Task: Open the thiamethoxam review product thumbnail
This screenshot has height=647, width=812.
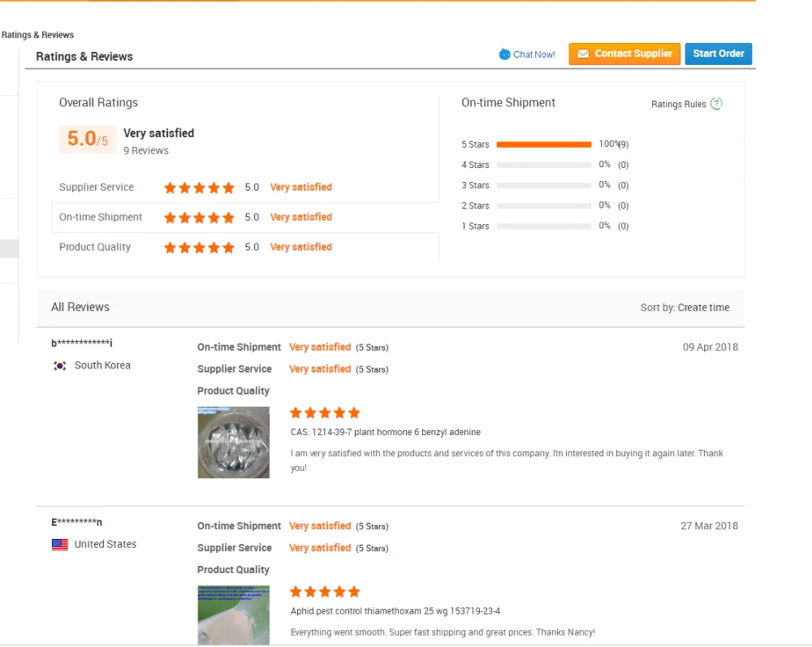Action: coord(233,615)
